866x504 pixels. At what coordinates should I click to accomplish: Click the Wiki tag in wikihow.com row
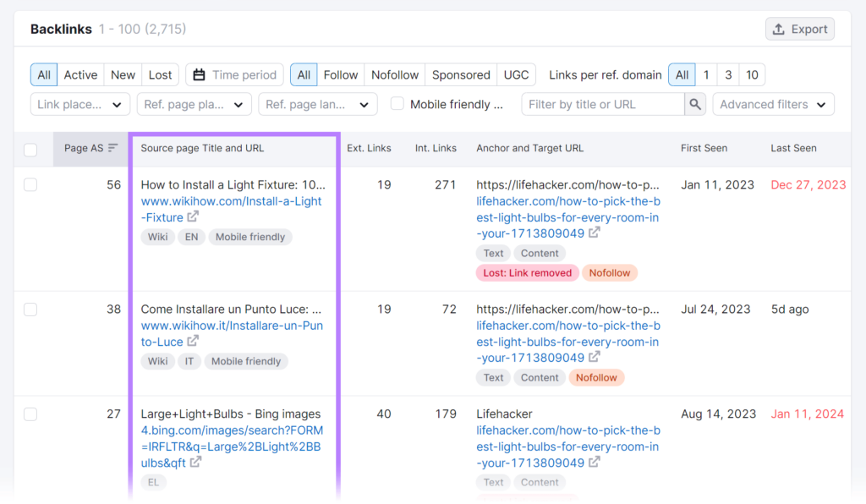pos(157,237)
